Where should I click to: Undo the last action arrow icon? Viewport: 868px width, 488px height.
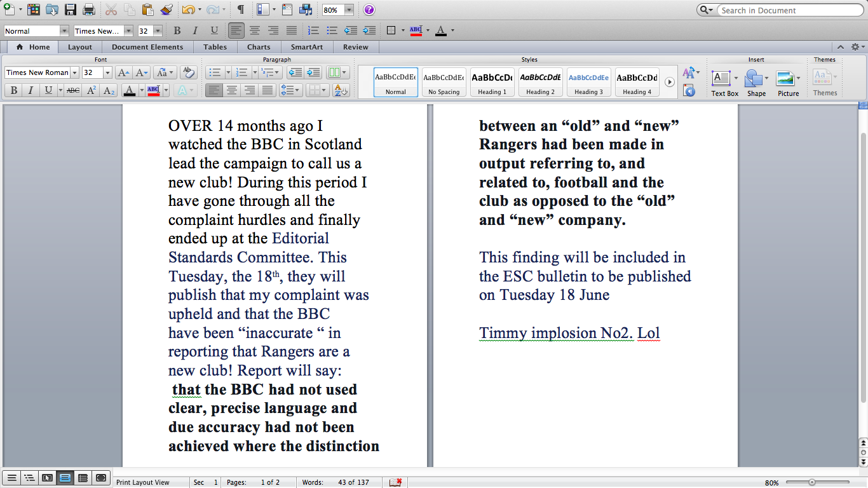point(188,10)
